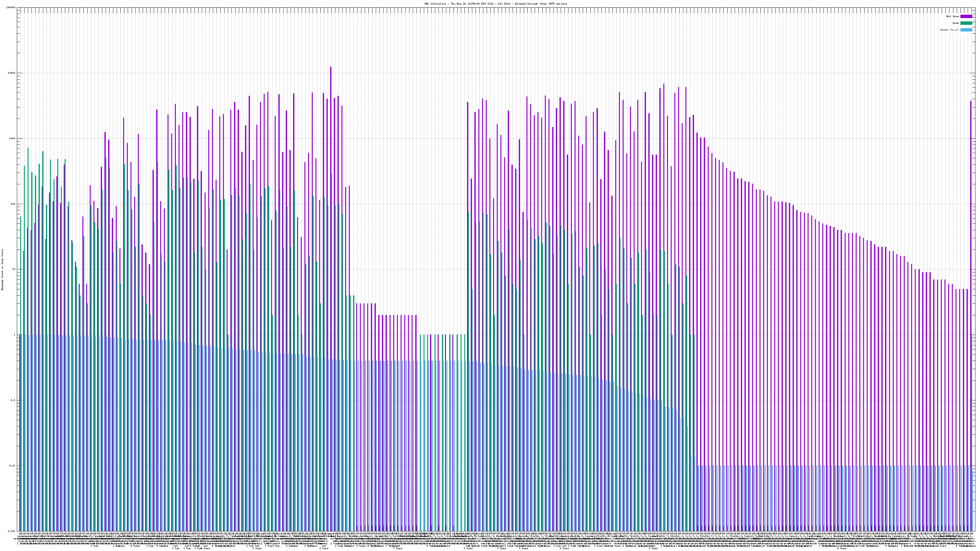The image size is (980, 551).
Task: Click the "Spam" legend text label
Action: click(x=956, y=23)
